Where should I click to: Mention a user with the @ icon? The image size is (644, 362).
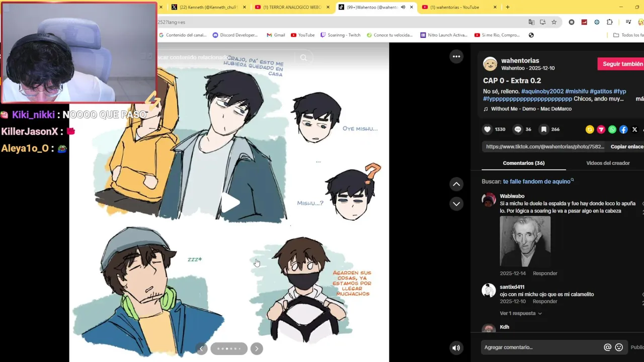click(607, 347)
